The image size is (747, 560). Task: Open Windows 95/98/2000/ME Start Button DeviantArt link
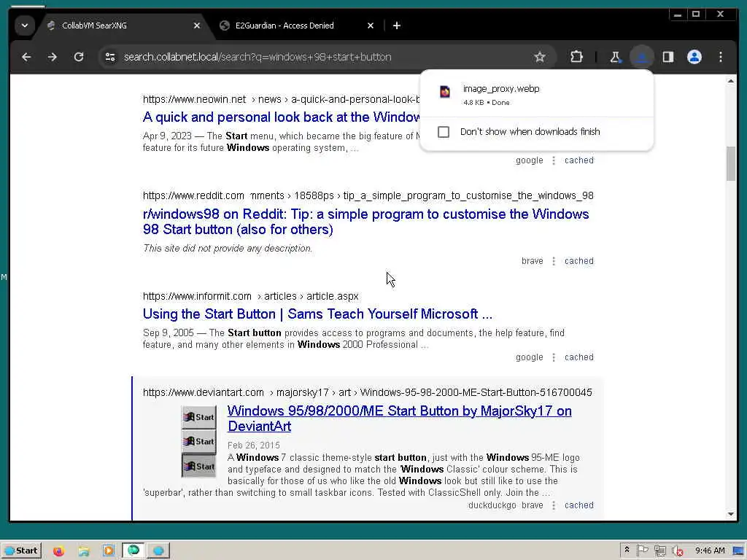point(399,419)
